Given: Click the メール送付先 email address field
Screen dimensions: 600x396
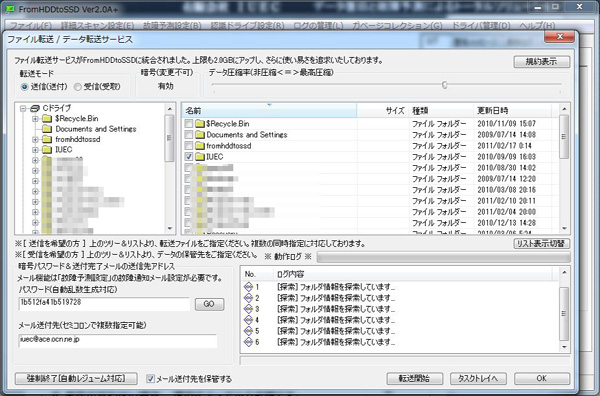Looking at the screenshot, I should pos(117,341).
